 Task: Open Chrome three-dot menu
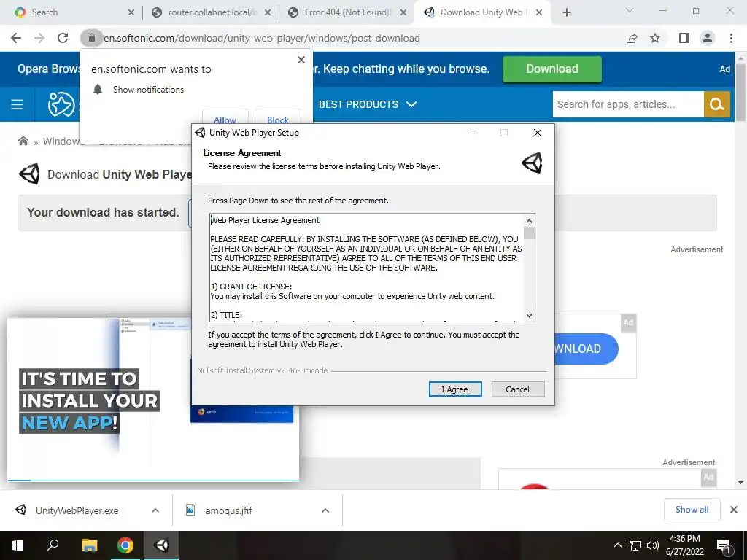731,38
